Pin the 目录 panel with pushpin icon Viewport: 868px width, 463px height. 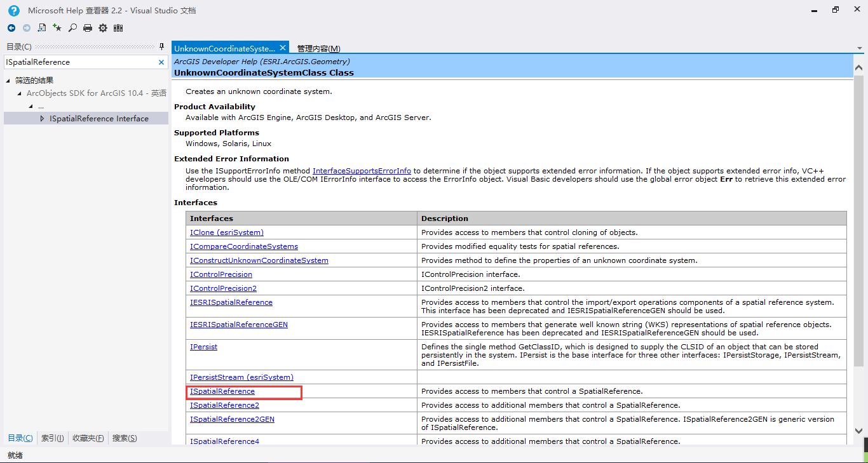click(161, 46)
